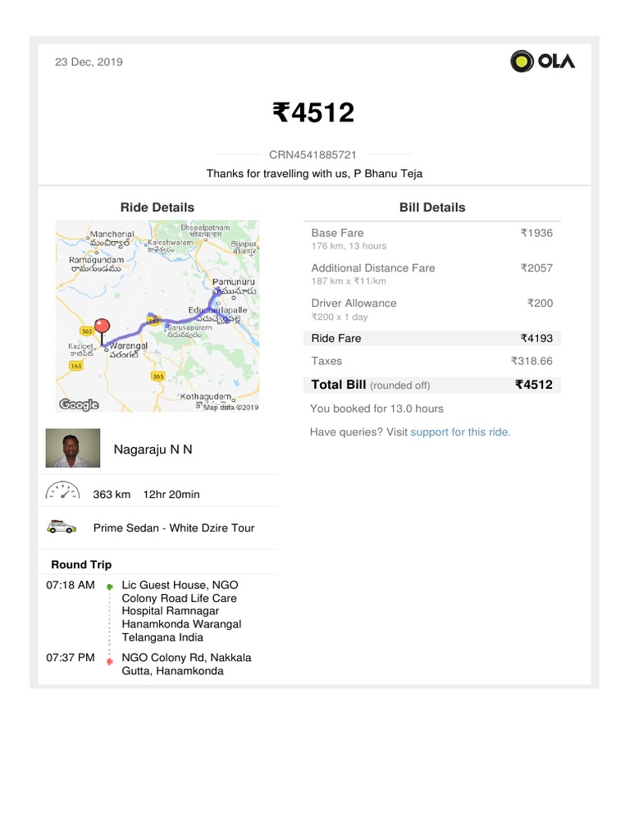Image resolution: width=630 pixels, height=840 pixels.
Task: Click the Ola logo icon
Action: (523, 62)
